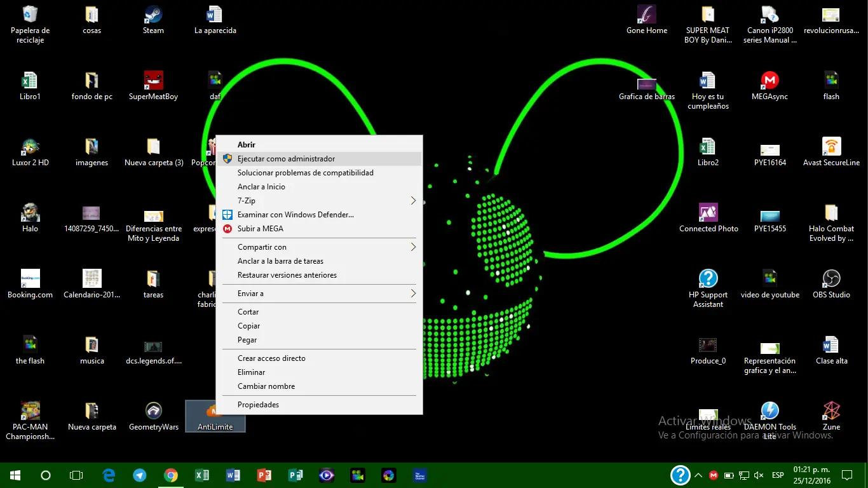
Task: Select the Connected Photo shortcut
Action: (709, 218)
